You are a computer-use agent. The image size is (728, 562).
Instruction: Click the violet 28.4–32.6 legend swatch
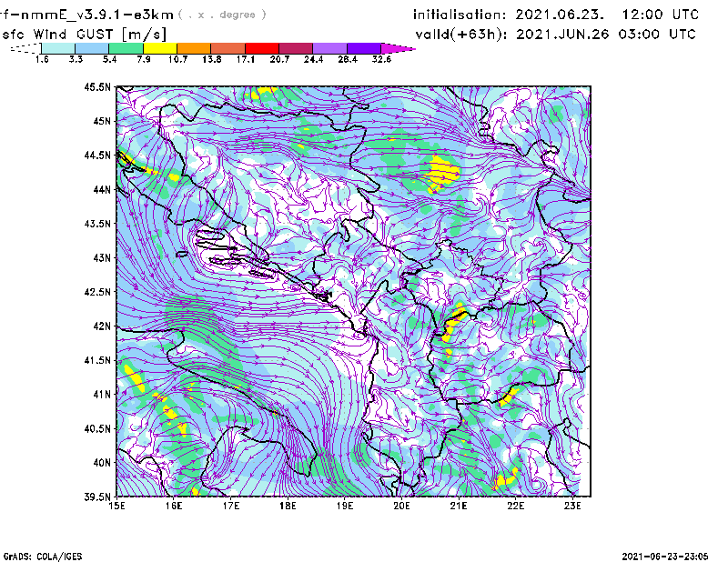pyautogui.click(x=363, y=48)
